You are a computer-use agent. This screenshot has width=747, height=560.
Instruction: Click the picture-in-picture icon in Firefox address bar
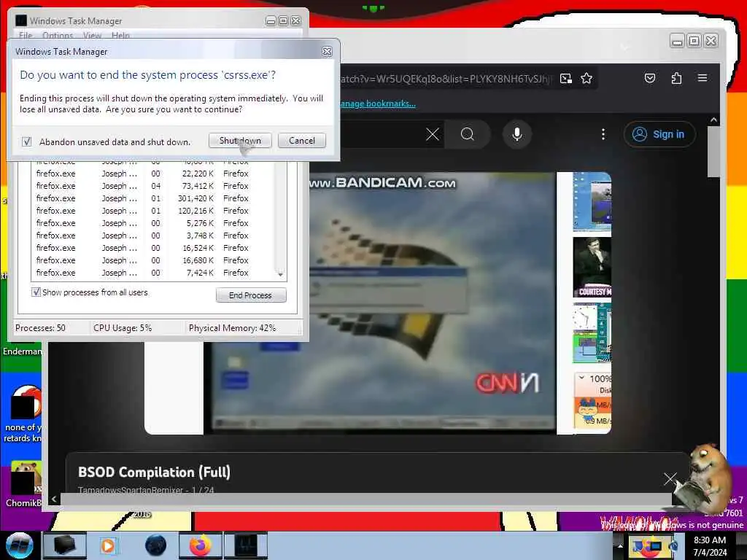(565, 79)
